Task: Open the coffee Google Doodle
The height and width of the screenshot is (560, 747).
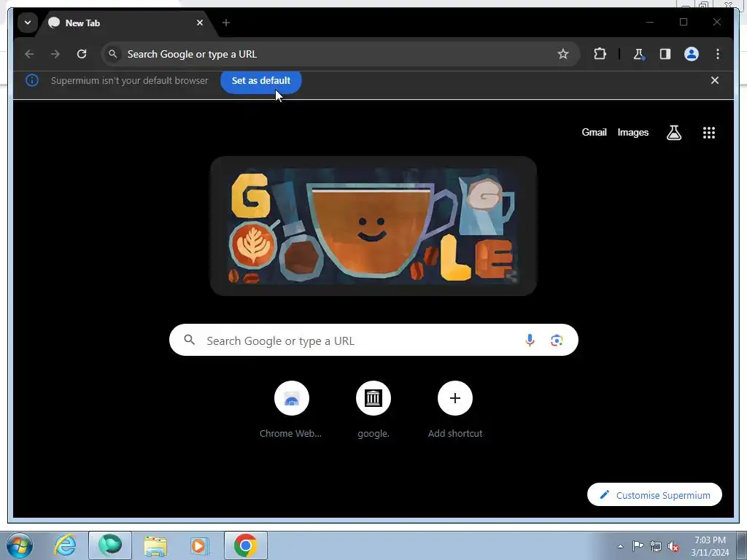Action: click(x=373, y=226)
